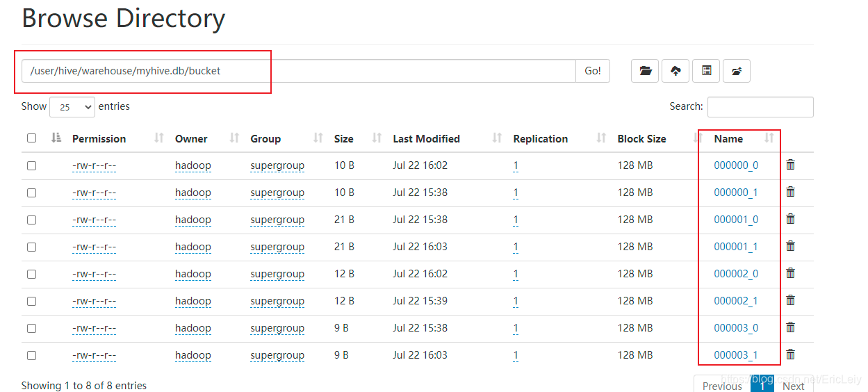
Task: Check the box for row 000002_1
Action: (x=31, y=301)
